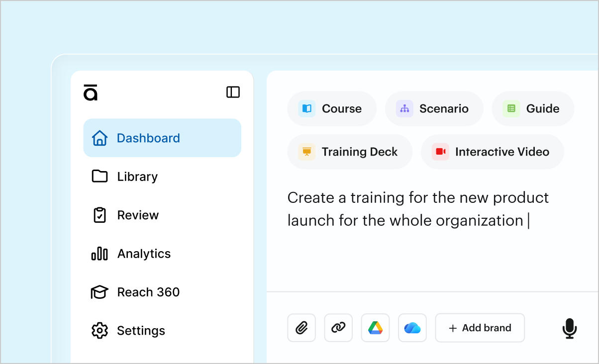
Task: Attach a file with the paperclip icon
Action: click(x=301, y=328)
